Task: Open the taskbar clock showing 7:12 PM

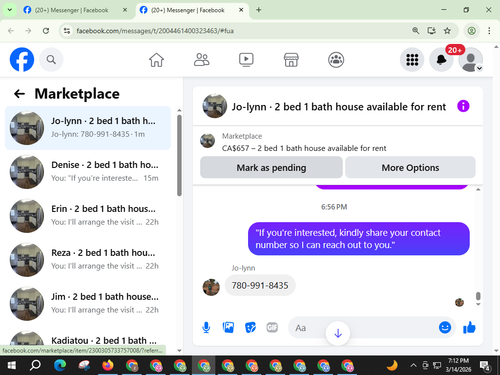Action: [x=458, y=365]
